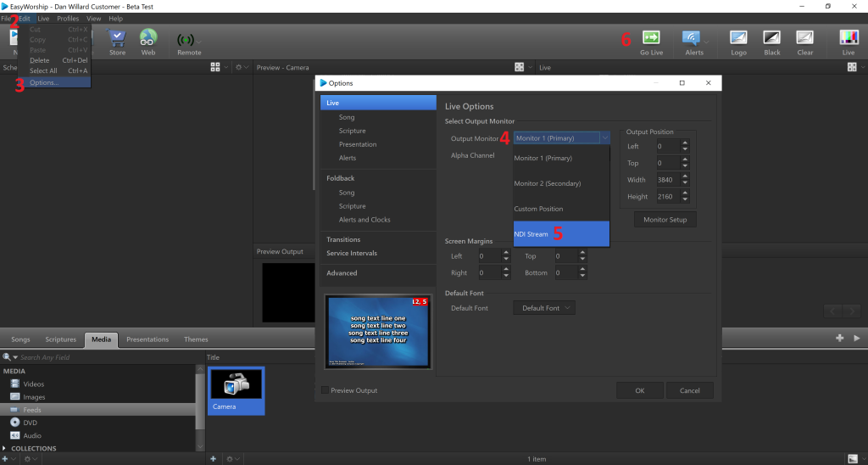Enable the Preview Output checkbox
Image resolution: width=868 pixels, height=465 pixels.
tap(325, 390)
